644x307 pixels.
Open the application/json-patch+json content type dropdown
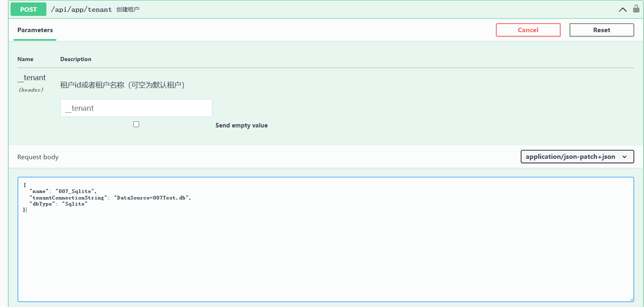[x=577, y=157]
